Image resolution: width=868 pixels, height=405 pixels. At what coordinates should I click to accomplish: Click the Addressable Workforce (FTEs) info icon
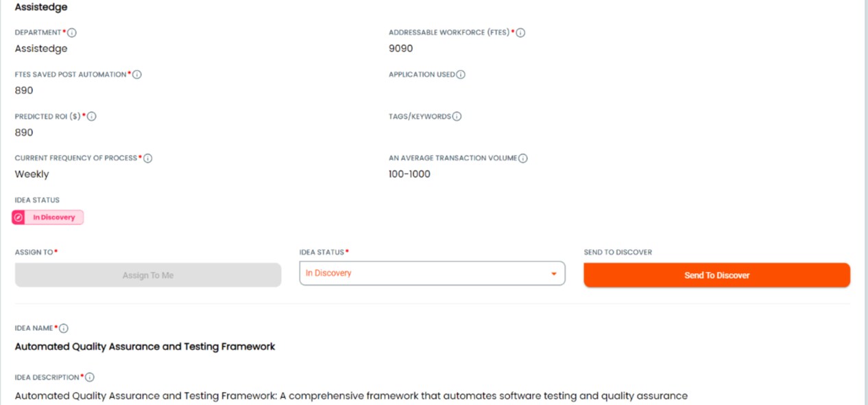tap(520, 32)
